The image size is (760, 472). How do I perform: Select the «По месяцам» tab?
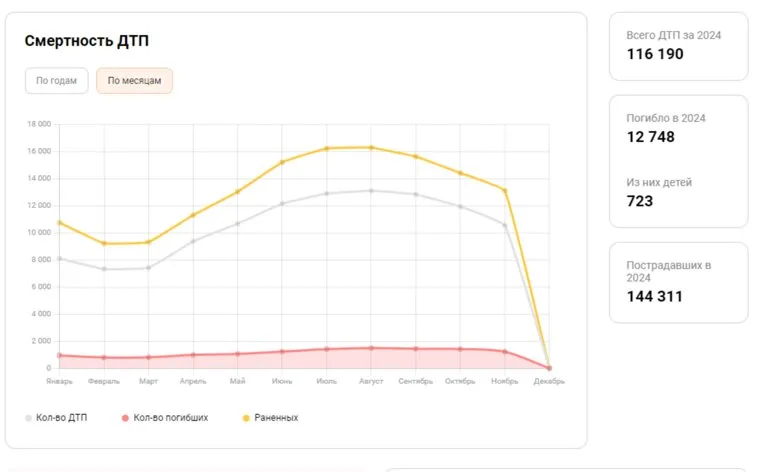click(134, 81)
